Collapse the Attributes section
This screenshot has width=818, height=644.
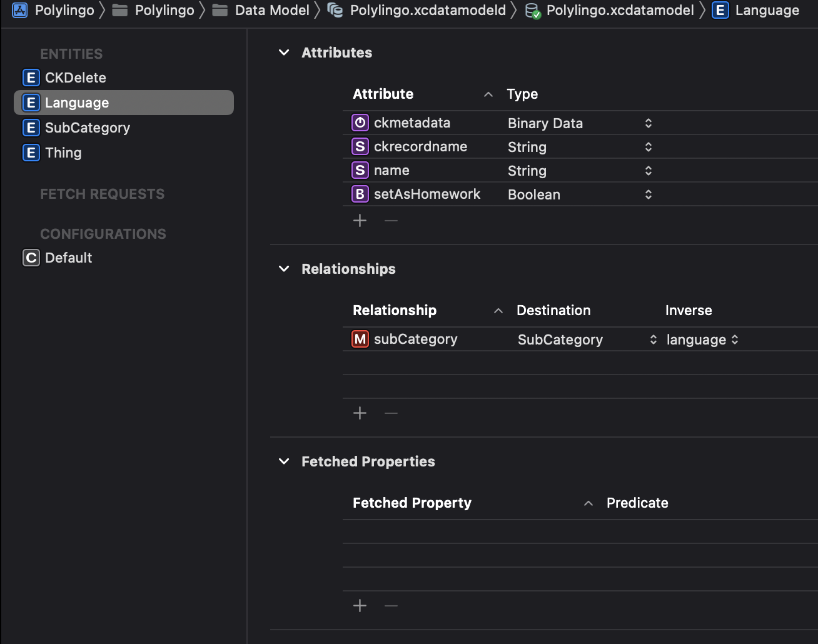284,53
